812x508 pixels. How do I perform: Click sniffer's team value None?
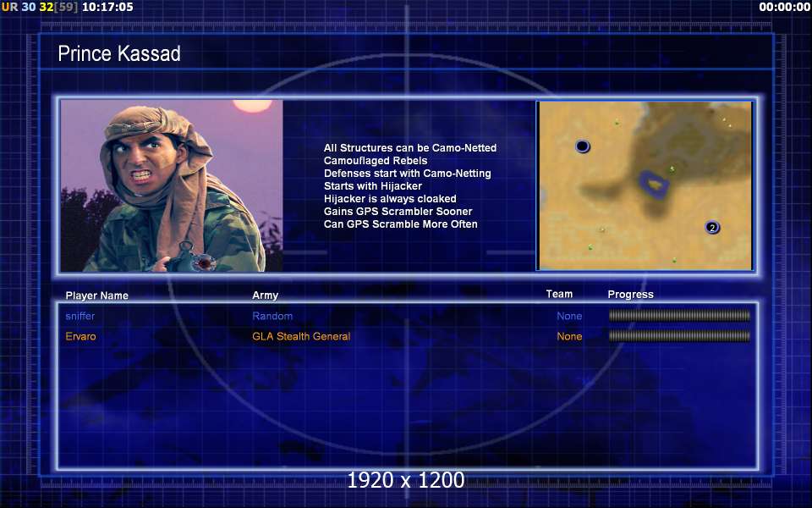coord(569,316)
